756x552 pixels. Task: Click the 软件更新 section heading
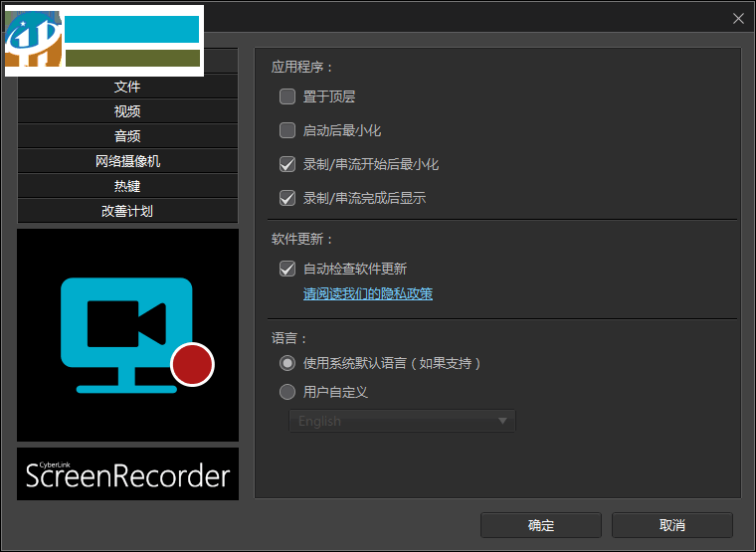[x=301, y=239]
